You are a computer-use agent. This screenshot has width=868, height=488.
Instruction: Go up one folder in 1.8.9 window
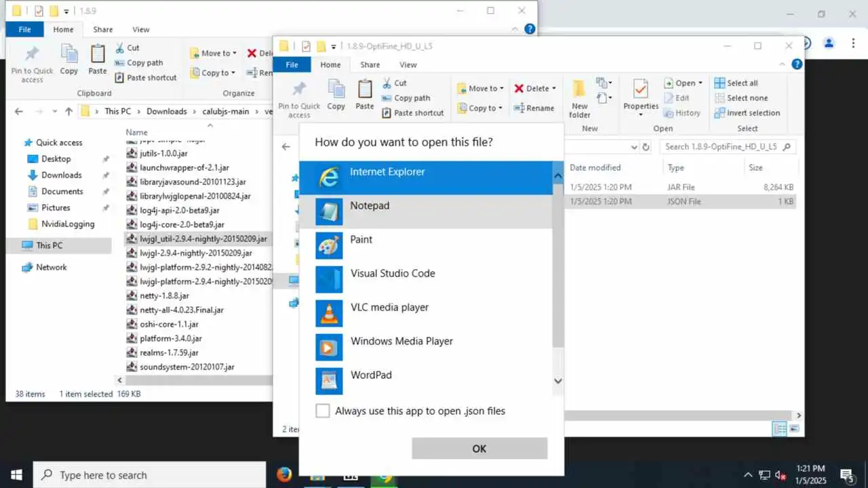coord(68,111)
